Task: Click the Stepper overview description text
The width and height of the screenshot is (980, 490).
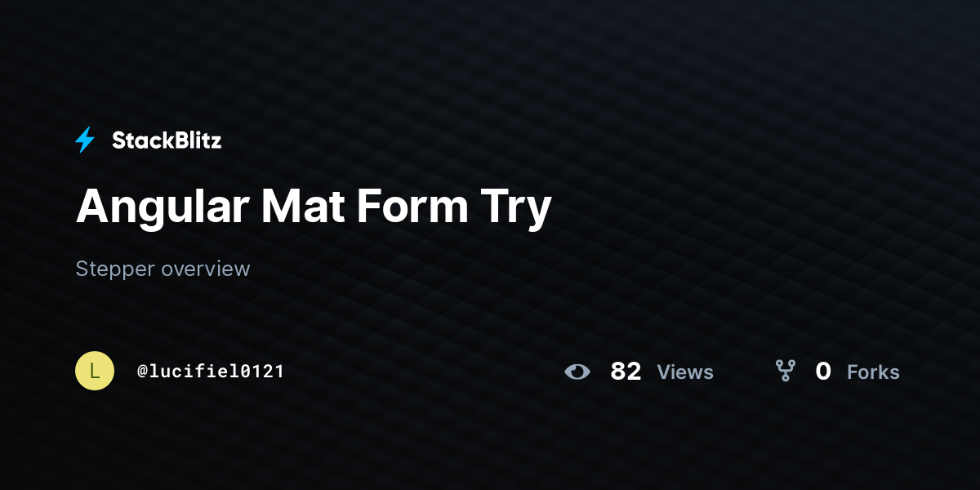Action: pyautogui.click(x=163, y=269)
